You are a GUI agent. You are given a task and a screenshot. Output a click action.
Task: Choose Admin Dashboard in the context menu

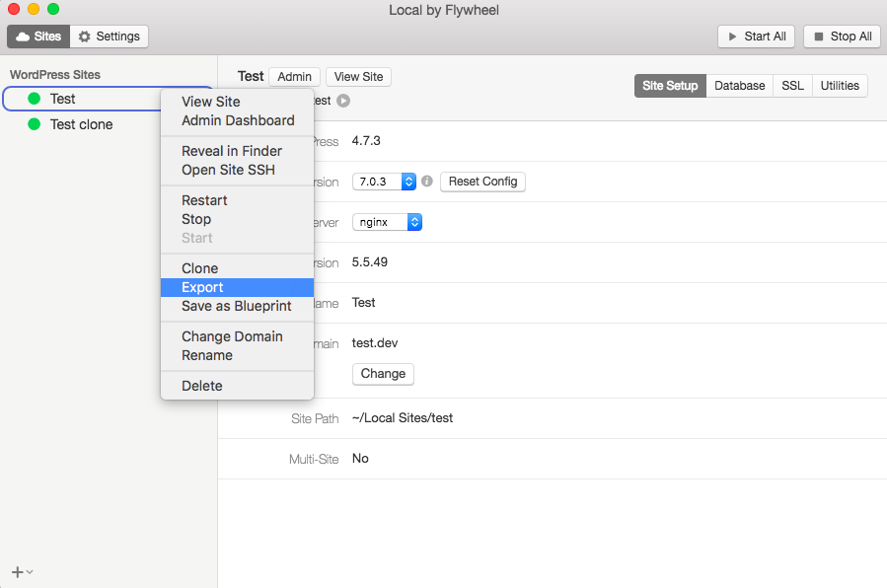(x=238, y=120)
